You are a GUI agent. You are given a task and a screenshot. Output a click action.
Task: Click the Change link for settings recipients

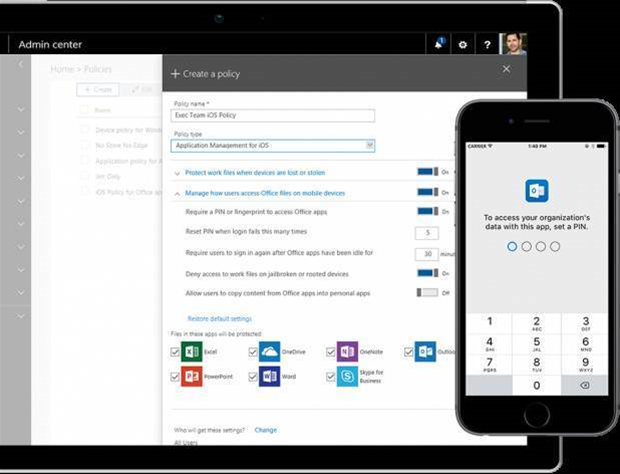click(x=266, y=430)
